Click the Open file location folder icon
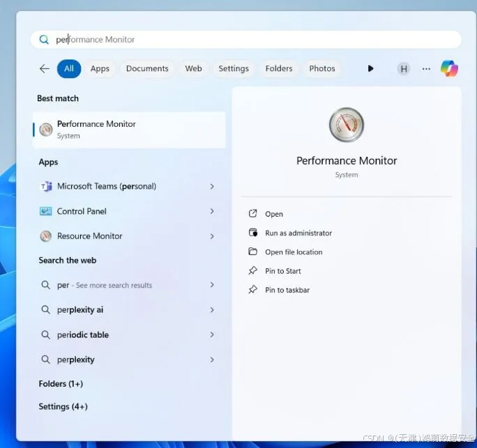Viewport: 477px width, 448px height. click(x=253, y=252)
